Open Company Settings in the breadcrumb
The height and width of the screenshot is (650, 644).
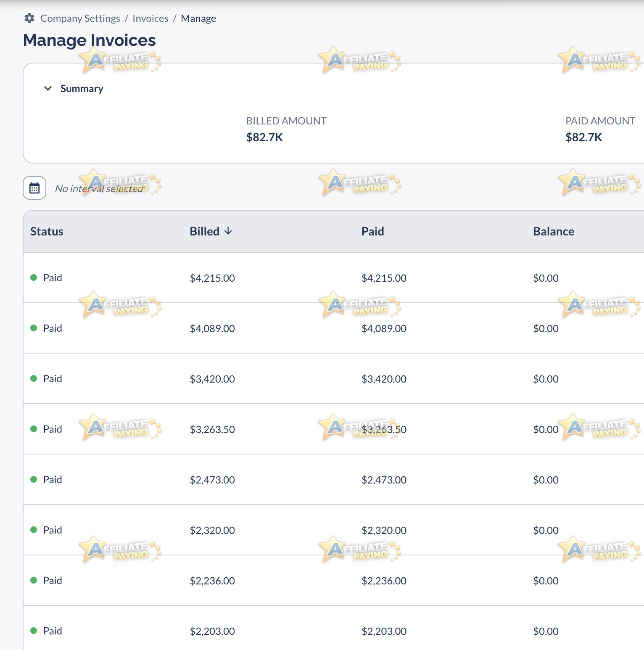pos(80,18)
